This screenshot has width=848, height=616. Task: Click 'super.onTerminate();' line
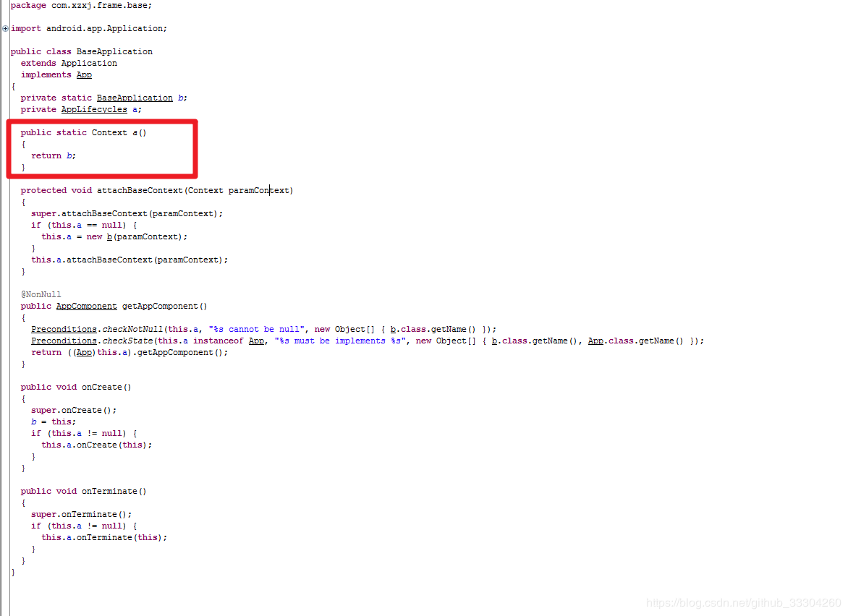coord(81,514)
